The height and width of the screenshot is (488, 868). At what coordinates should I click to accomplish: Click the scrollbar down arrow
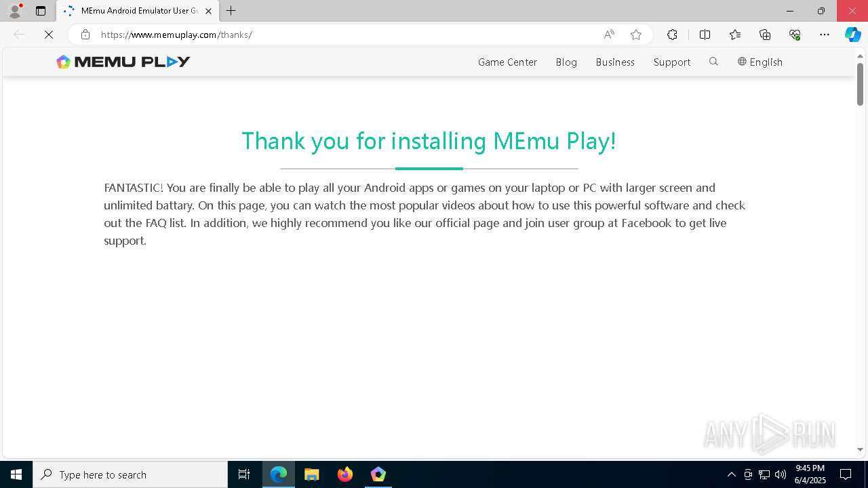tap(860, 449)
